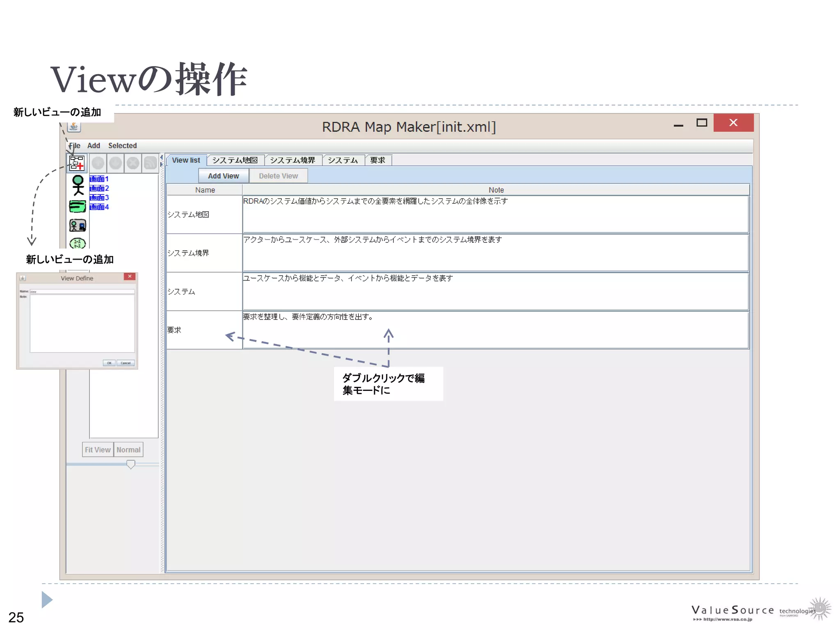The image size is (840, 630).
Task: Click the Java icon in main title bar
Action: (74, 126)
